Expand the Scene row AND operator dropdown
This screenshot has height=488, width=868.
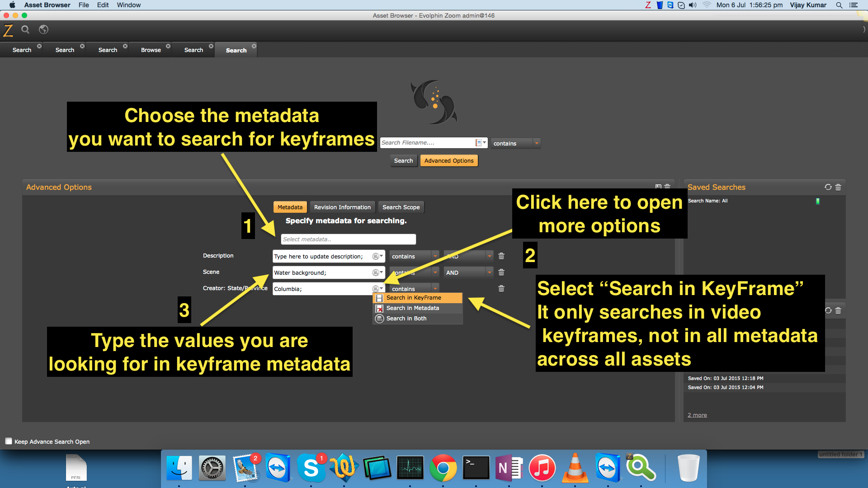[x=489, y=272]
